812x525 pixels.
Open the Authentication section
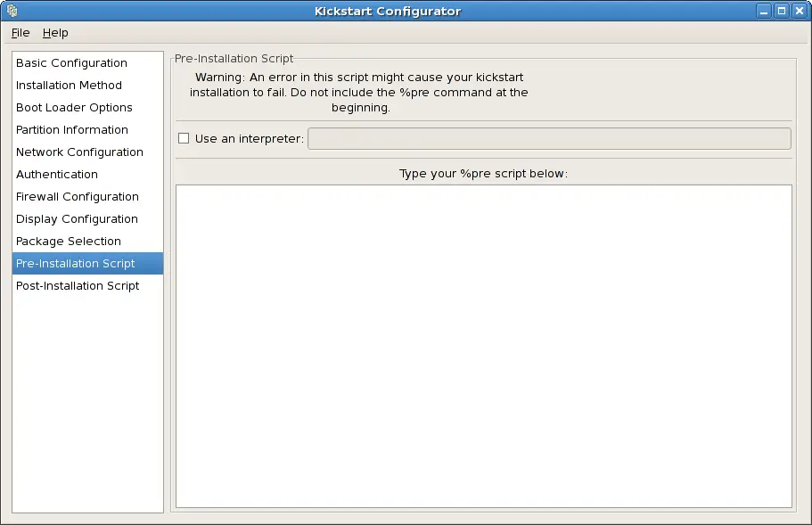tap(57, 175)
